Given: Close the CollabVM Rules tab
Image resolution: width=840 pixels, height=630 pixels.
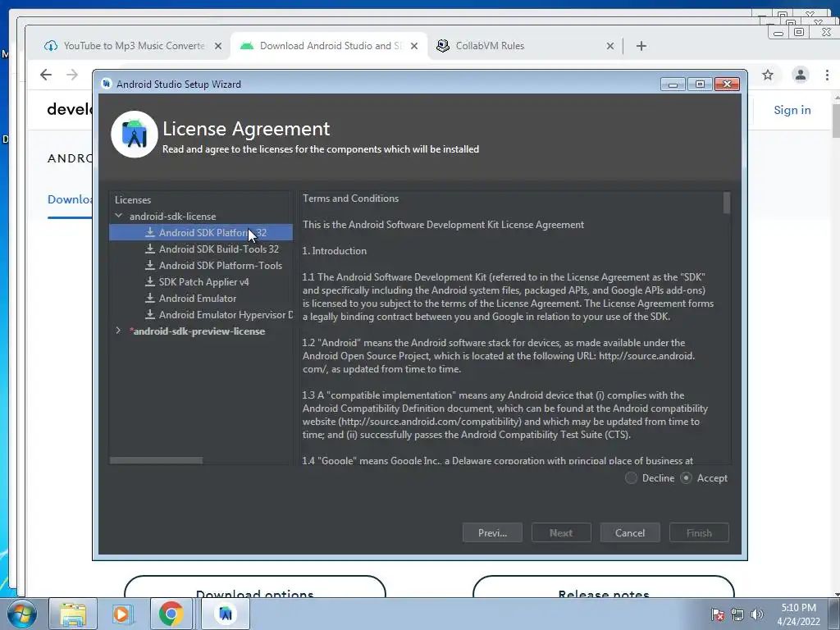Looking at the screenshot, I should pyautogui.click(x=609, y=46).
